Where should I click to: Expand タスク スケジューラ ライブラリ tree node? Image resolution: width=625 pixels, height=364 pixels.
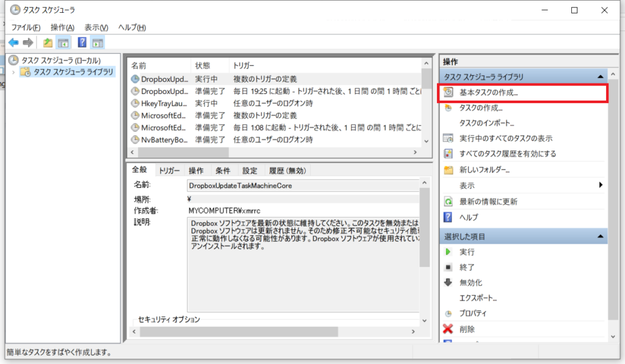click(x=13, y=72)
